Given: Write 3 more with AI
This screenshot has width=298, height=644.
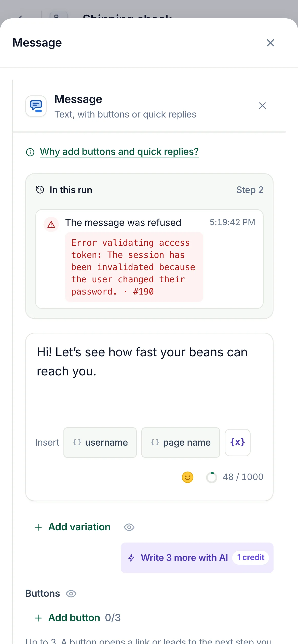Looking at the screenshot, I should (197, 558).
